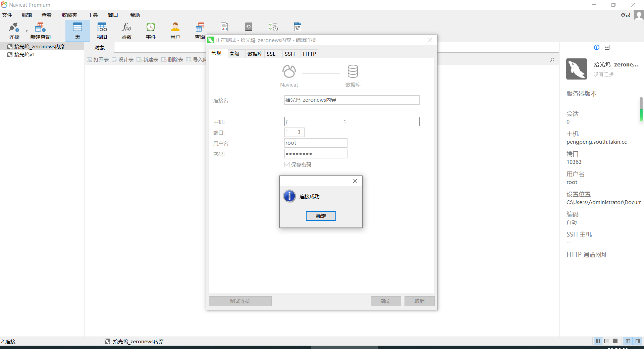This screenshot has width=644, height=349.
Task: Click the automation schedule toolbar icon
Action: [273, 27]
